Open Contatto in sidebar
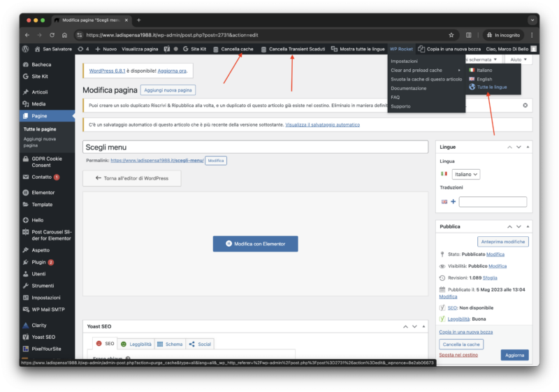 pos(41,177)
